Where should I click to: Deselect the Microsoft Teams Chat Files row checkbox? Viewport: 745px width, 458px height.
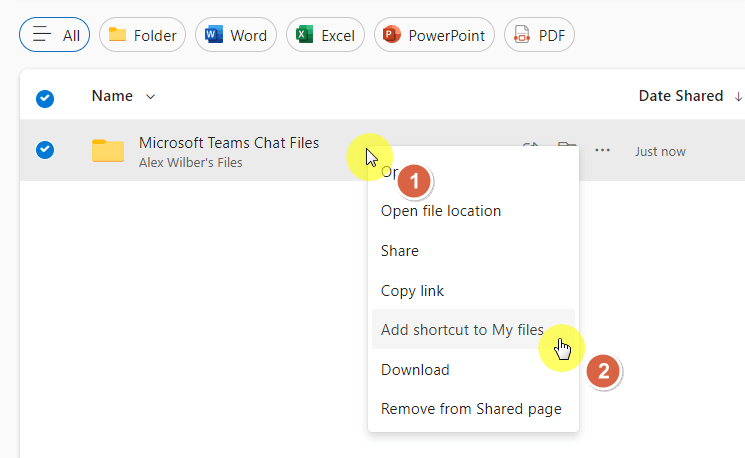click(45, 150)
